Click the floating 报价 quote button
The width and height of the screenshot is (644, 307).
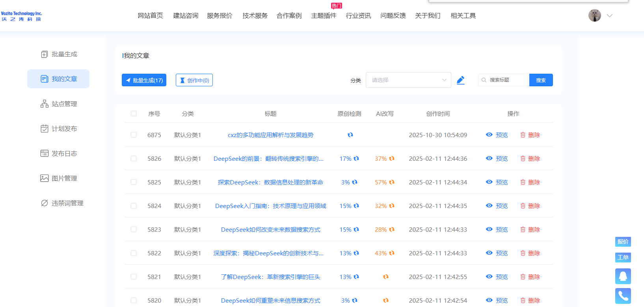[623, 242]
